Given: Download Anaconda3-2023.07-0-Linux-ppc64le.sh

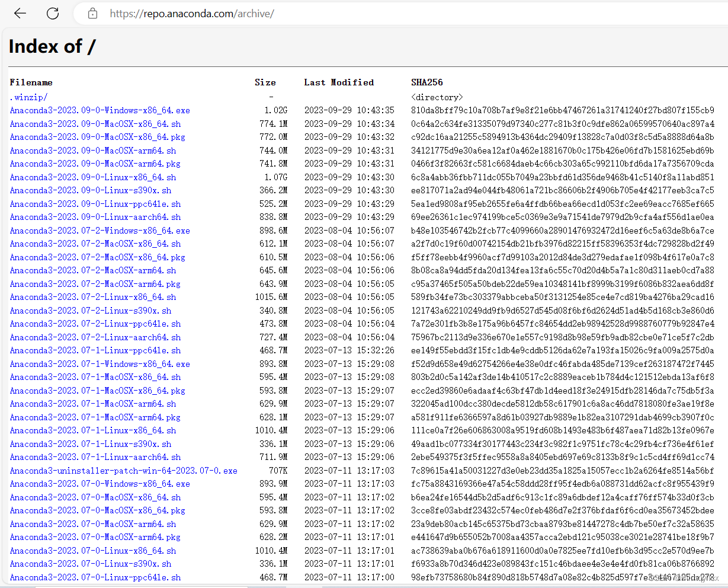Looking at the screenshot, I should [x=95, y=577].
